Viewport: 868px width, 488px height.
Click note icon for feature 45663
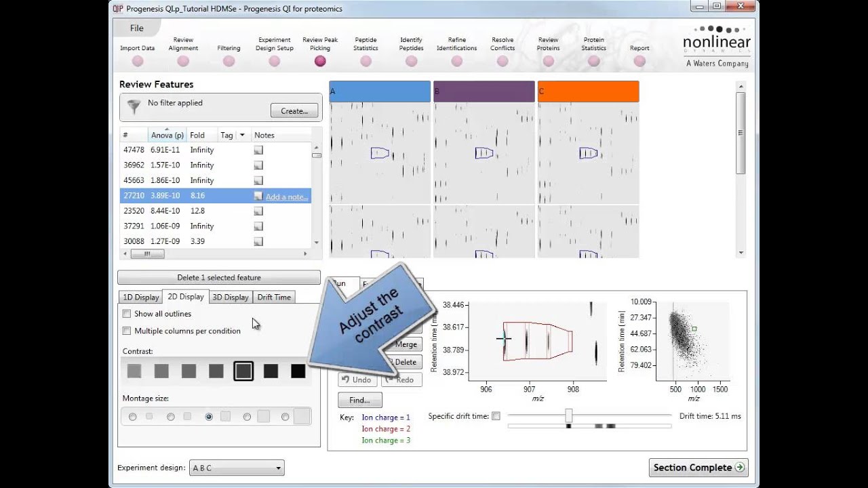click(x=258, y=180)
